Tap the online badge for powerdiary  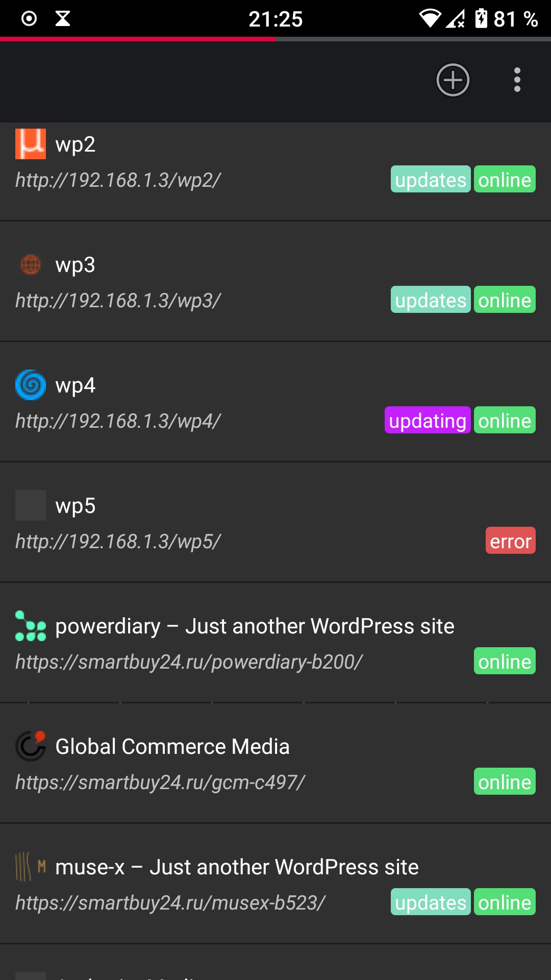coord(505,661)
